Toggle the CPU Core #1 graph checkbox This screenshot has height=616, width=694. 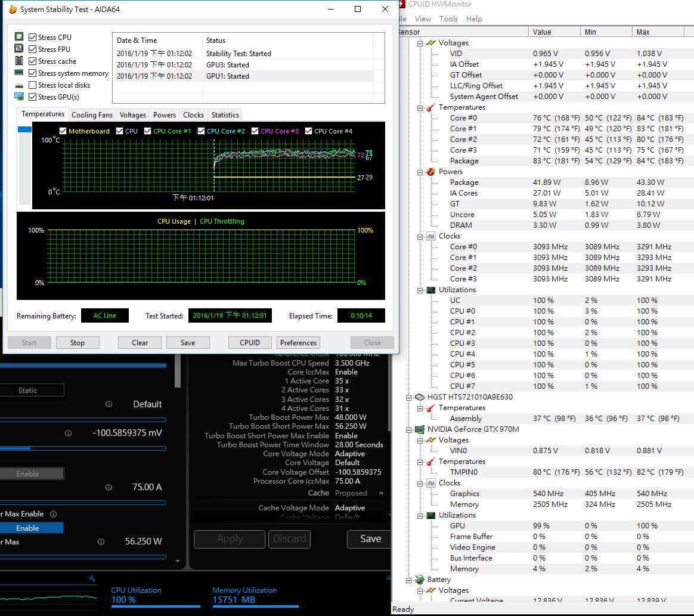[148, 131]
